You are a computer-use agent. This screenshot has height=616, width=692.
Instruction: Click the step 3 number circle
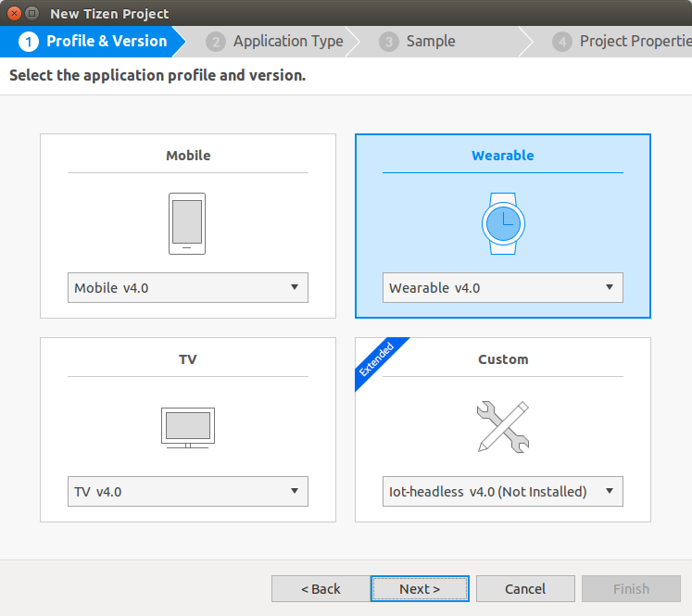click(x=389, y=42)
